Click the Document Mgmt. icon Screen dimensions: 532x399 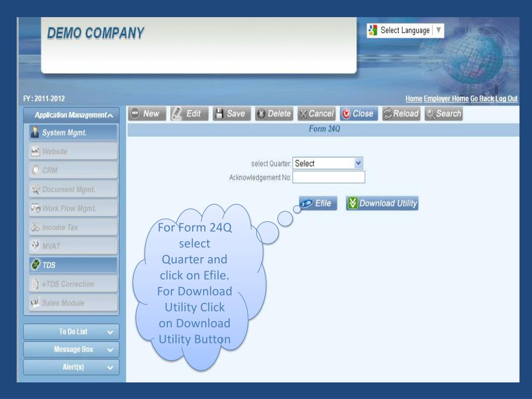pyautogui.click(x=35, y=189)
